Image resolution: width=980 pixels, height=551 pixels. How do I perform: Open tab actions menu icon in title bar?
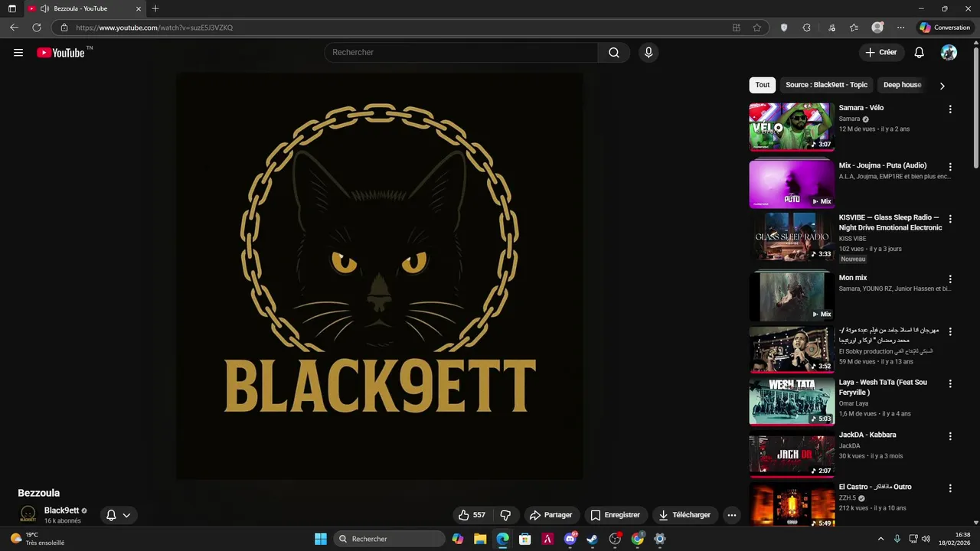pos(12,8)
